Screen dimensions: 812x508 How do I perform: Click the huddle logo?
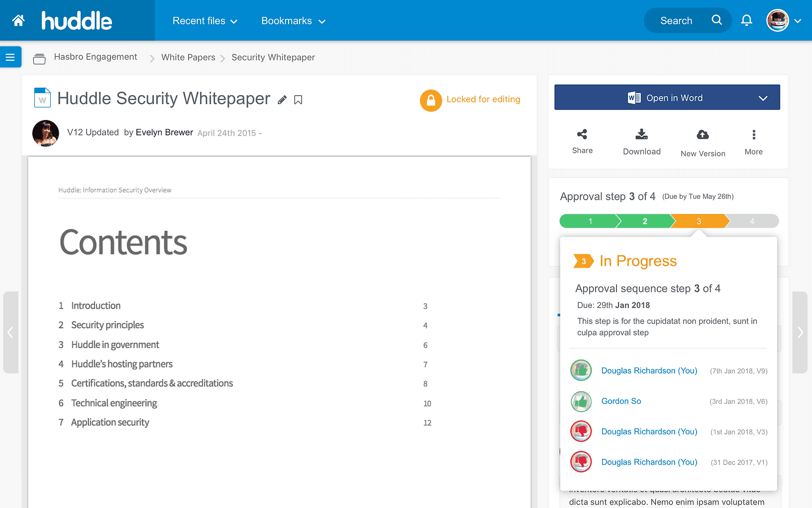click(x=77, y=20)
